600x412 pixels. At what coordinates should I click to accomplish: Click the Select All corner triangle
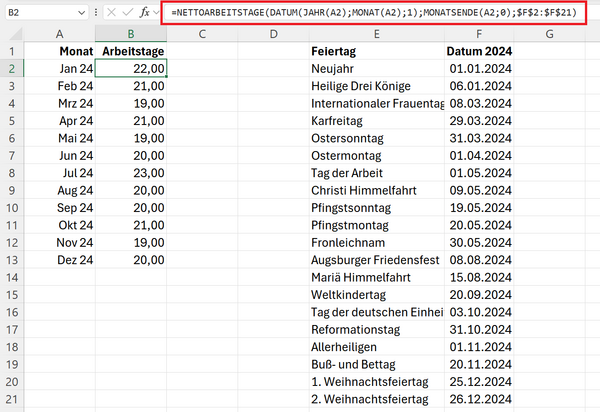click(x=10, y=35)
